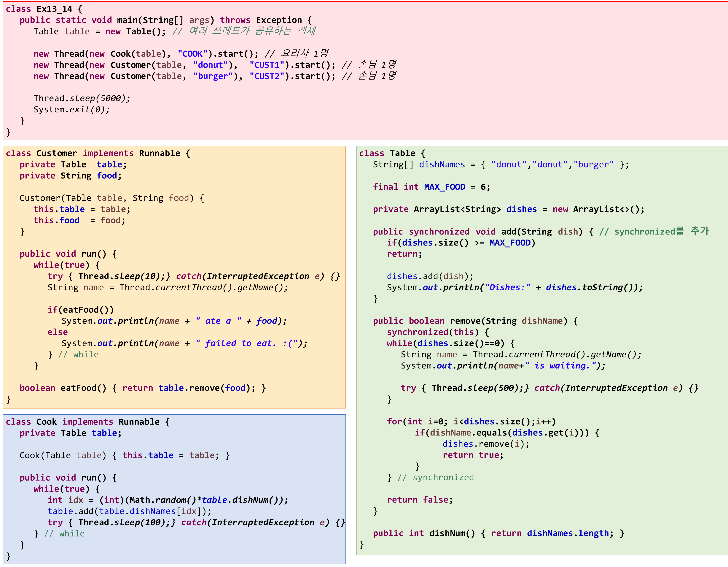Click the '// synchronized' closing comment

tap(436, 478)
